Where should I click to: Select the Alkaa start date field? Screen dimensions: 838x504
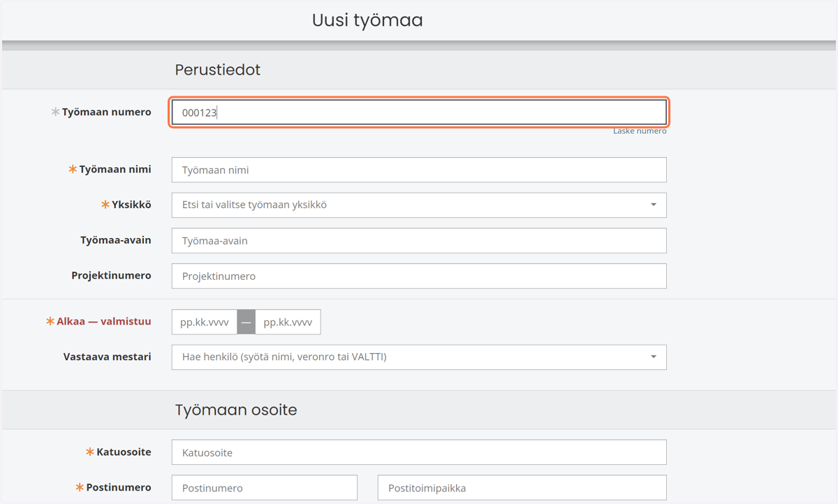(205, 323)
